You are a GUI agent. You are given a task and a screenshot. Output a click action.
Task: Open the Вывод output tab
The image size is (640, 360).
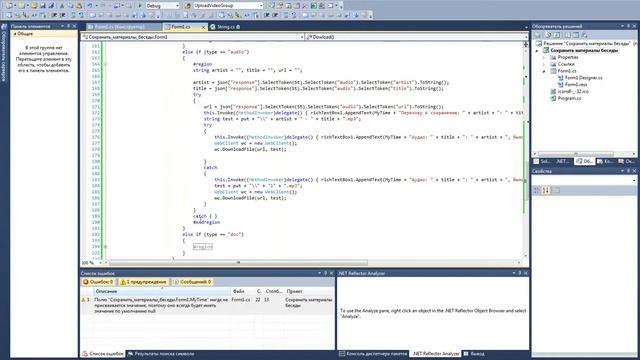pyautogui.click(x=474, y=354)
